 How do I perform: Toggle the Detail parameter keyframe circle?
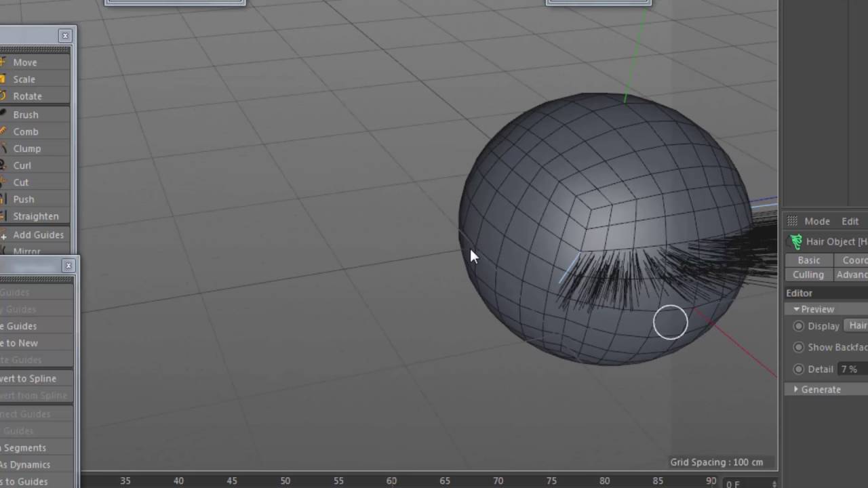(x=798, y=369)
